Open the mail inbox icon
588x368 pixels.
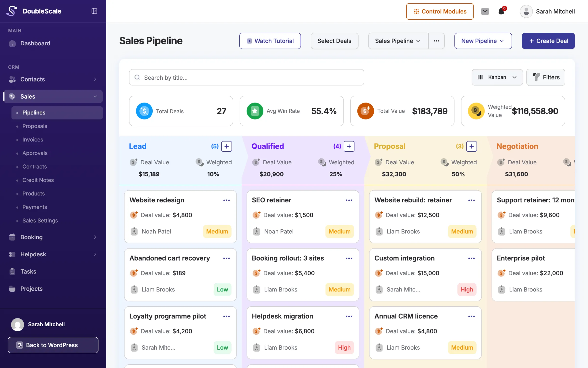485,11
